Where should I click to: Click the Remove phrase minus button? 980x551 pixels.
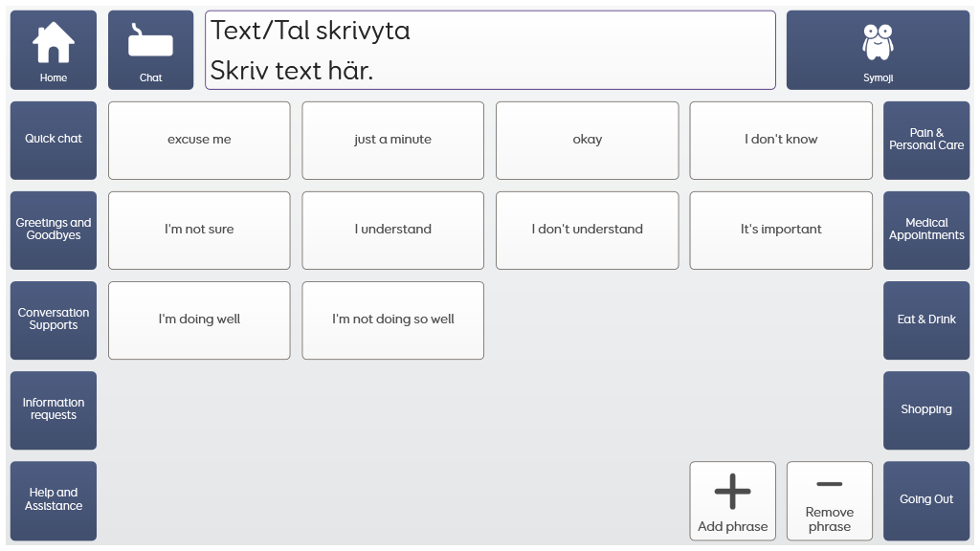pyautogui.click(x=829, y=500)
